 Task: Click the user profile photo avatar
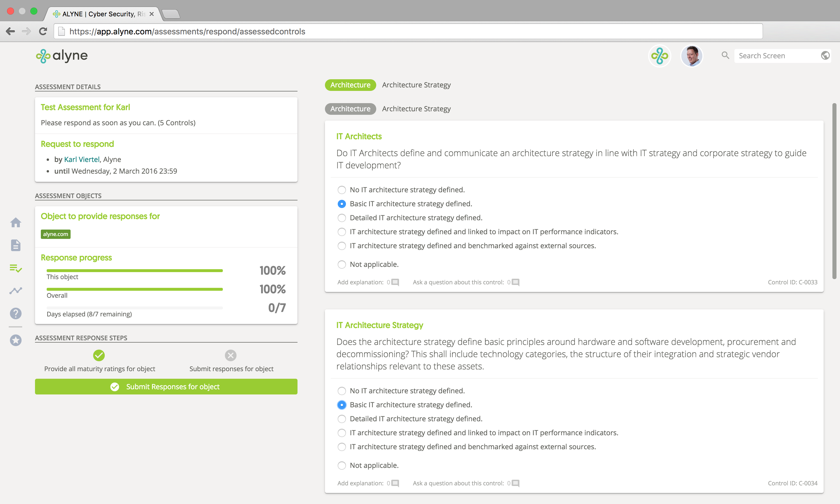(692, 56)
